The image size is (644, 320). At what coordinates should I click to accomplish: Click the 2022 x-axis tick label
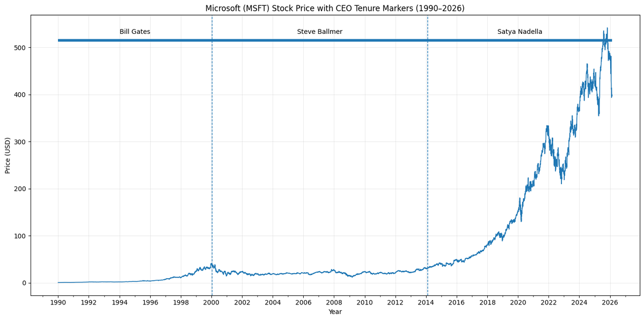click(x=548, y=302)
